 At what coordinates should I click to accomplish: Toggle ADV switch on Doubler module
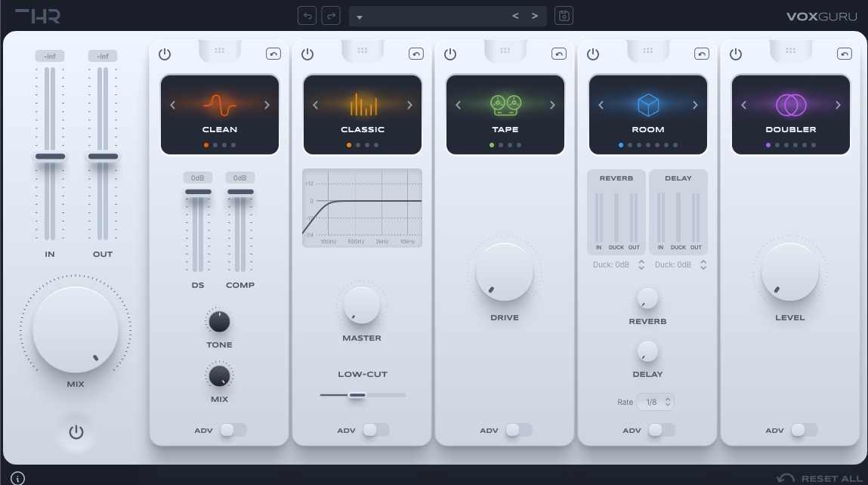click(804, 430)
